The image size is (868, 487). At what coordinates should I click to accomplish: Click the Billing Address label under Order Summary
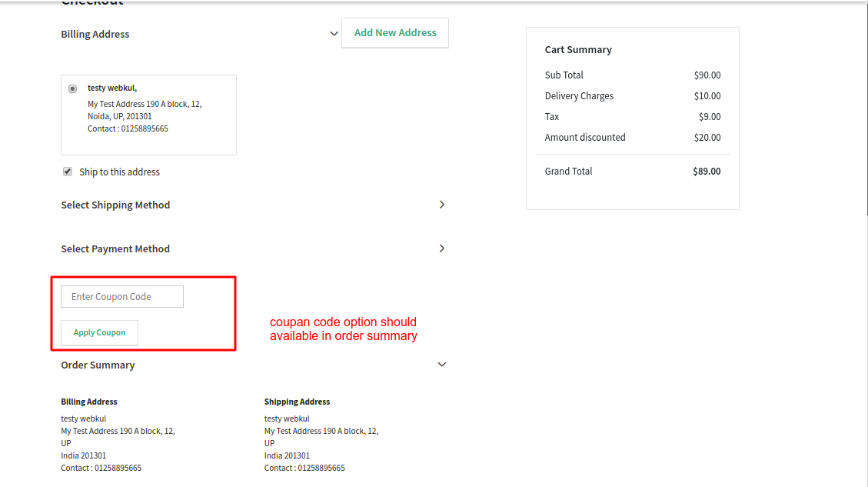88,401
